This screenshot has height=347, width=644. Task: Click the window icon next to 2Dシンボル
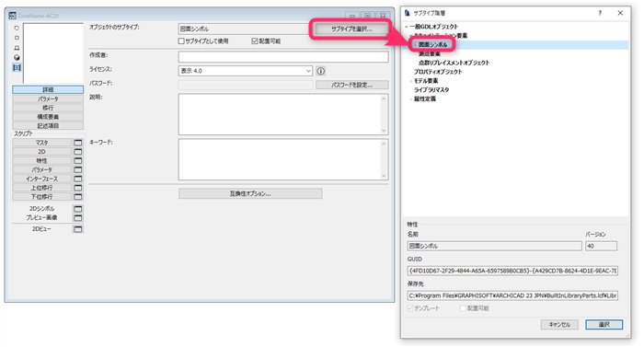[77, 209]
